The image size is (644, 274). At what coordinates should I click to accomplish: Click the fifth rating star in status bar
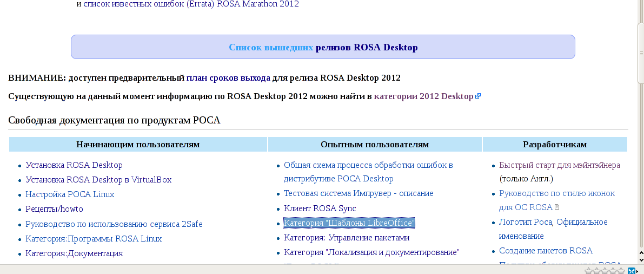(621, 271)
